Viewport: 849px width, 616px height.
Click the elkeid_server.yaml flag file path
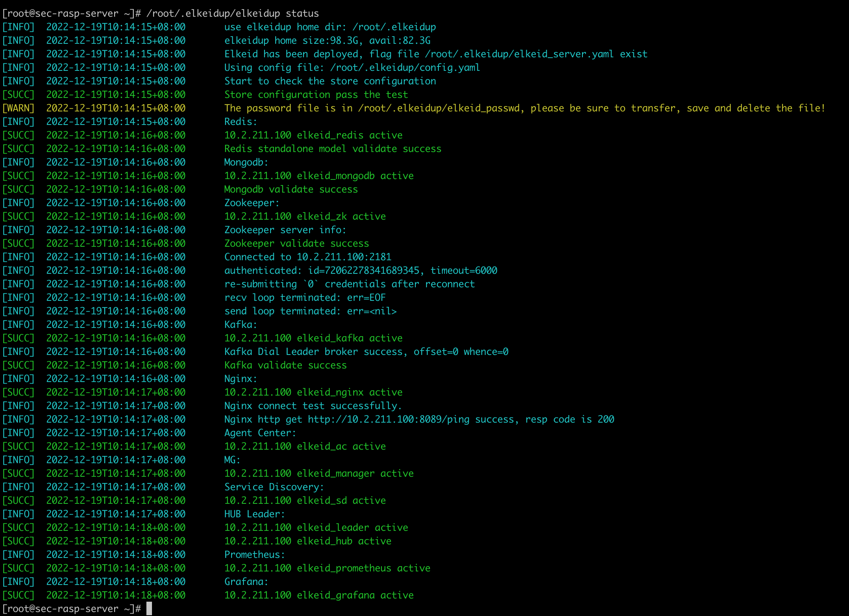[x=520, y=54]
